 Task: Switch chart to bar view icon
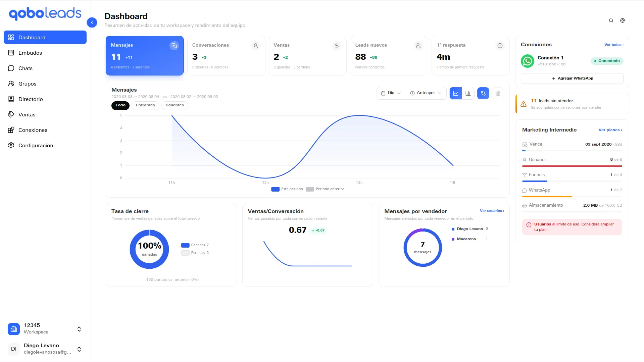coord(468,93)
